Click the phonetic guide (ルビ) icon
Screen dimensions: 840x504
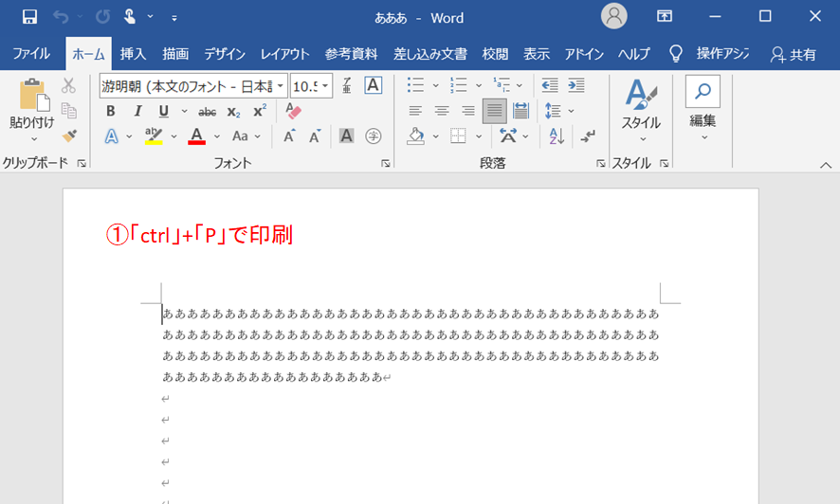(x=347, y=85)
